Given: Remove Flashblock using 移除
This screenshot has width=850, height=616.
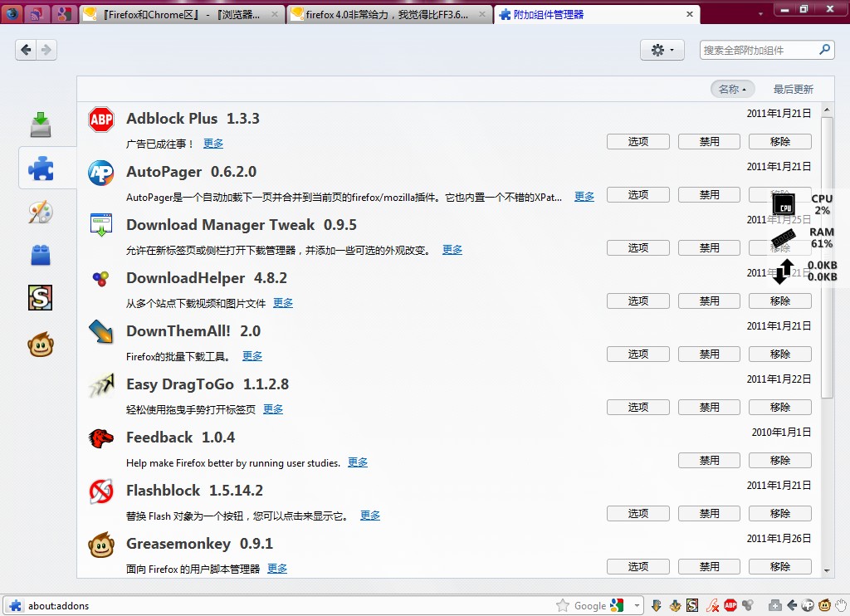Looking at the screenshot, I should coord(780,514).
